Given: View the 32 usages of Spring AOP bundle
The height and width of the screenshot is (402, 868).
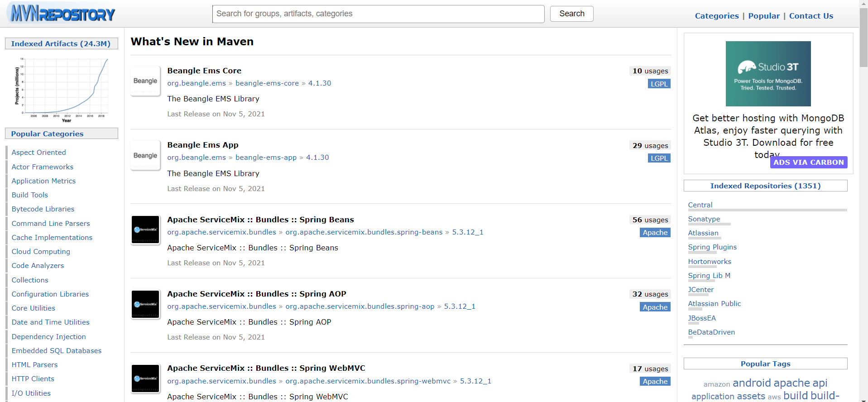Looking at the screenshot, I should tap(650, 294).
